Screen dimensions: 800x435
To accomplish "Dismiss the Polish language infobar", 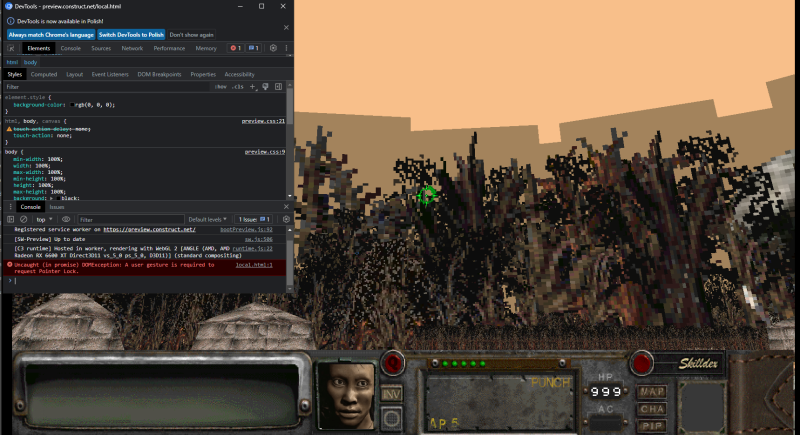I will (x=286, y=28).
